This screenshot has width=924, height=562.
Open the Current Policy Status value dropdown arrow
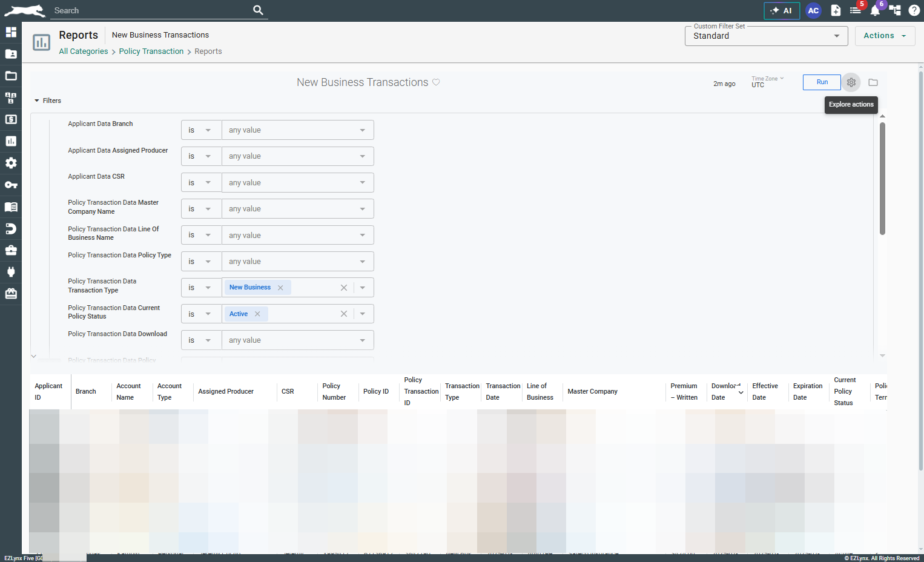pyautogui.click(x=363, y=314)
